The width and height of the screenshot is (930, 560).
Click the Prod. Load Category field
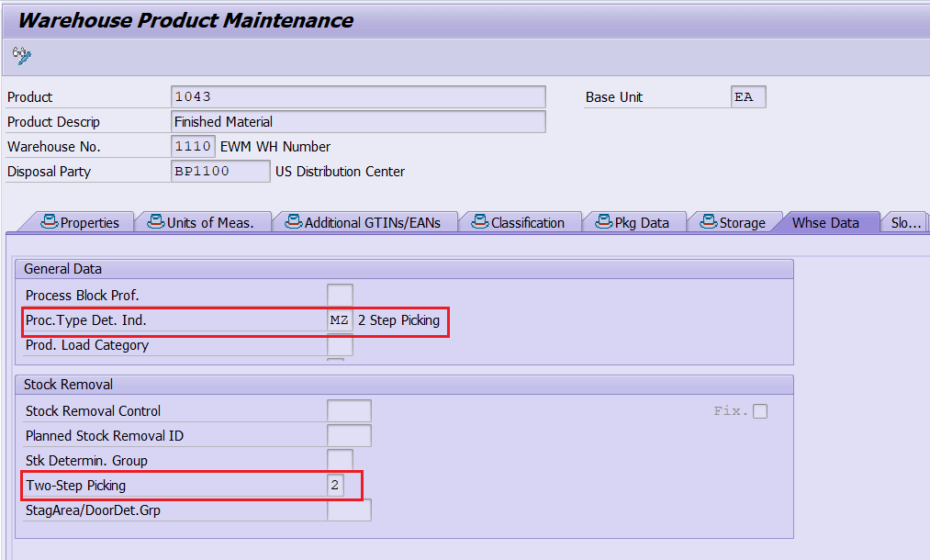point(340,345)
